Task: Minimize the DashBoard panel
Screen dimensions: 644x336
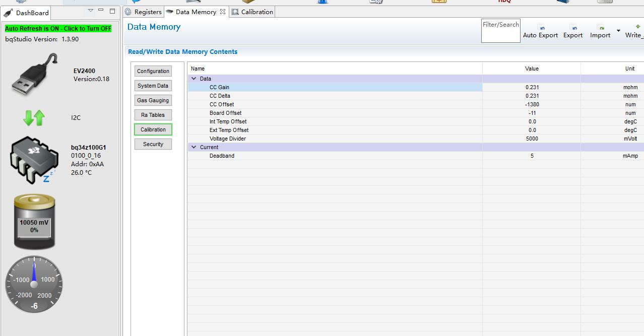Action: 101,10
